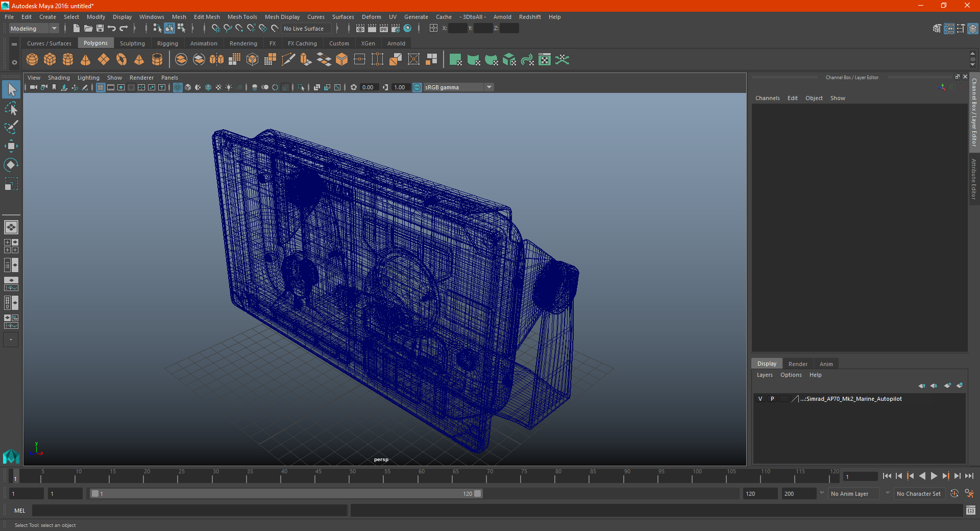Open the Modeling menu set dropdown

(x=34, y=29)
